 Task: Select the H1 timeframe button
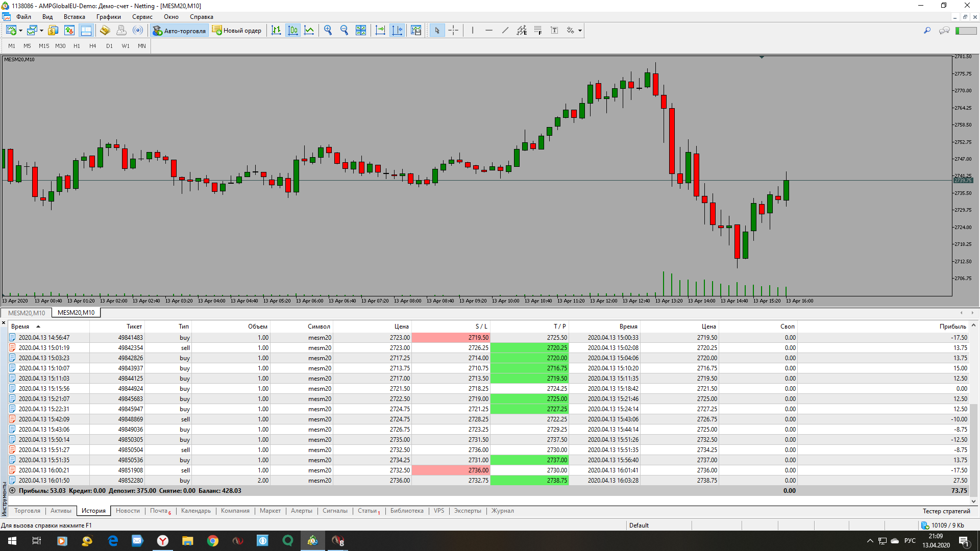[x=77, y=46]
